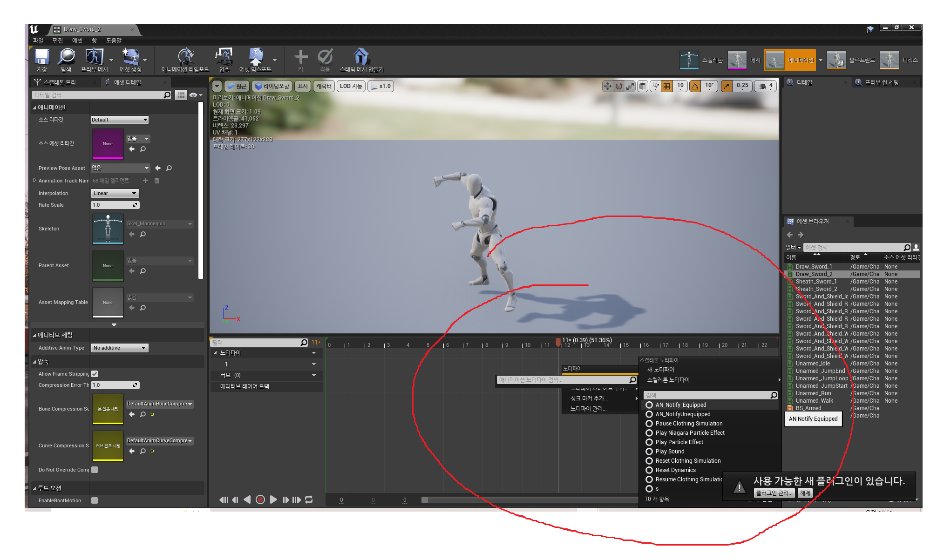The width and height of the screenshot is (944, 560).
Task: Open the 편집 menu
Action: [57, 40]
